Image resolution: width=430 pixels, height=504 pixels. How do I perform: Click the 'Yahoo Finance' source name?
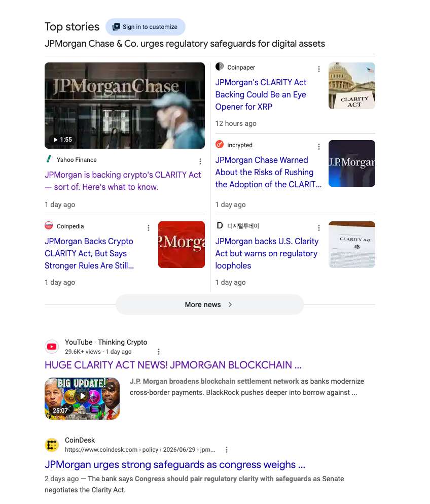(x=77, y=160)
